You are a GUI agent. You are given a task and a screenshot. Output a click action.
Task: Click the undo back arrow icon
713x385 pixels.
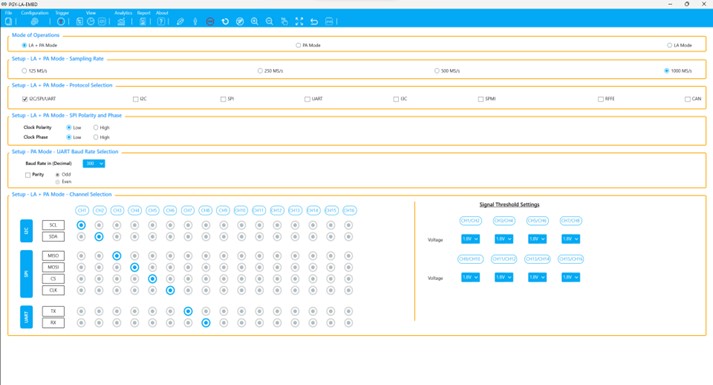pyautogui.click(x=314, y=21)
